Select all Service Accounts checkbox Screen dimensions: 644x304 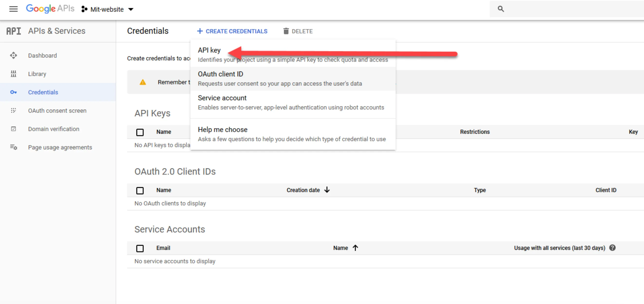click(x=140, y=248)
